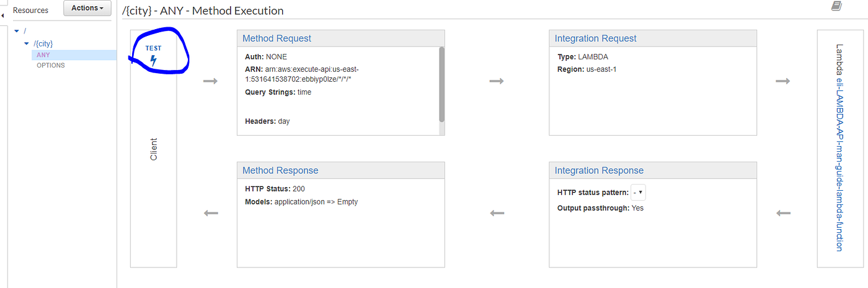Click the Query Strings: time text
This screenshot has width=868, height=288.
click(278, 92)
